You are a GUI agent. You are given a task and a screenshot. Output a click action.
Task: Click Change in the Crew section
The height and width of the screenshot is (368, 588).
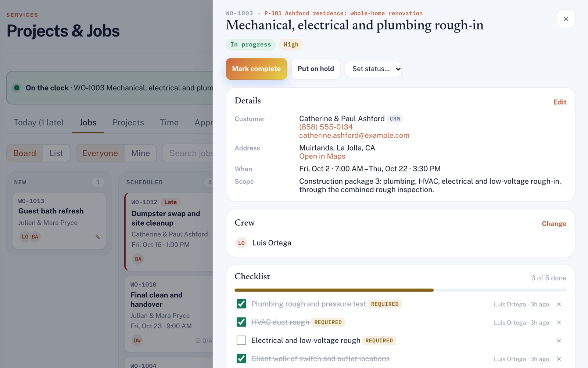tap(554, 224)
